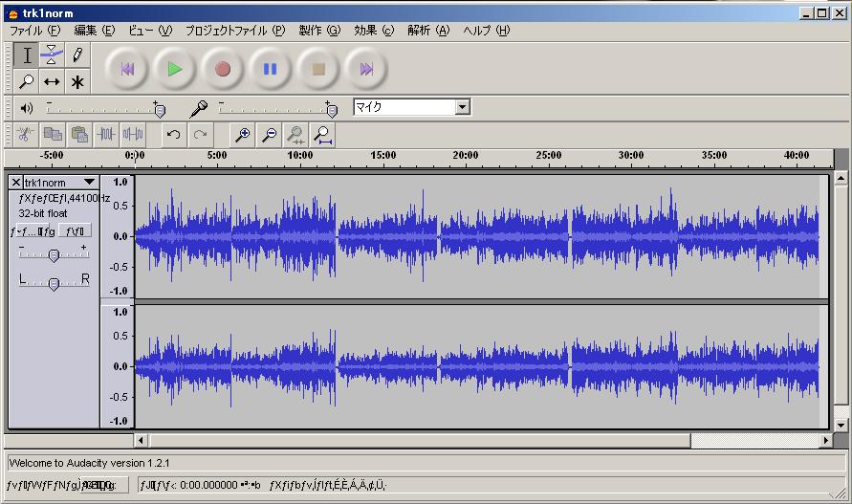
Task: Click the track gain slider handle
Action: point(54,255)
